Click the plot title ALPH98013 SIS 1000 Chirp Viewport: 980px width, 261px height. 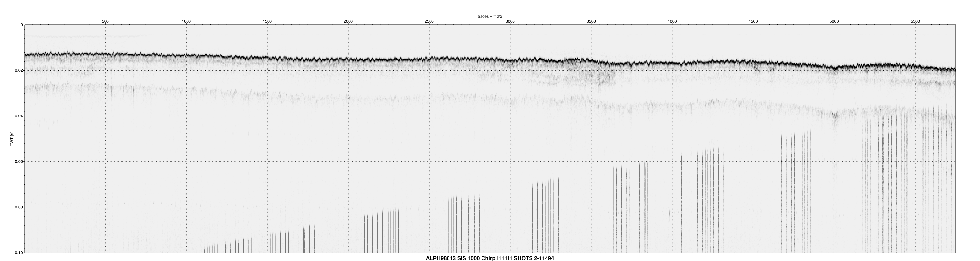(x=490, y=258)
